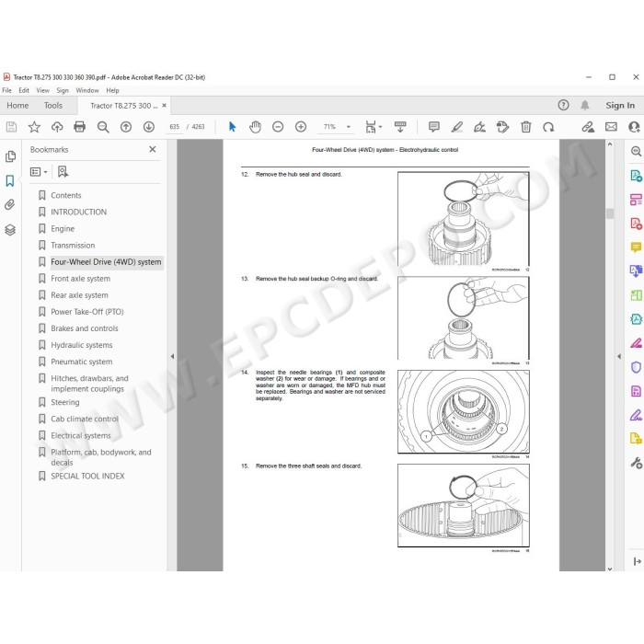Toggle the Bookmarks panel icon
The image size is (644, 644).
[10, 180]
